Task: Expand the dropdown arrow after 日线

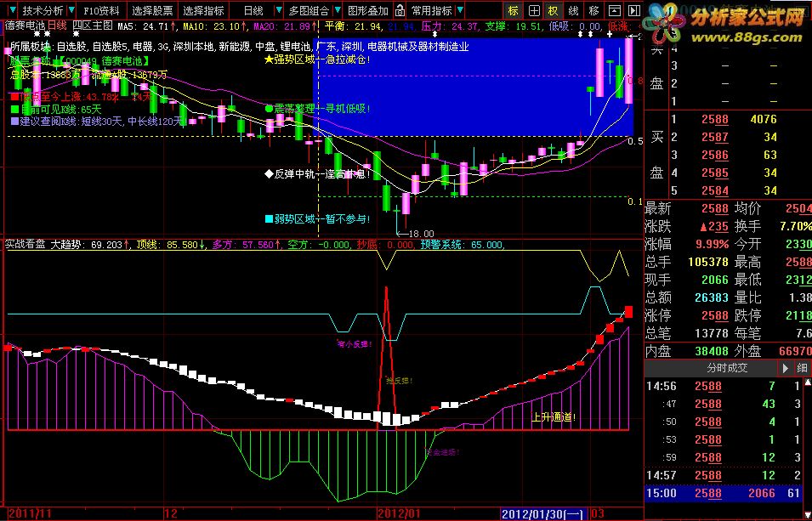Action: click(279, 10)
